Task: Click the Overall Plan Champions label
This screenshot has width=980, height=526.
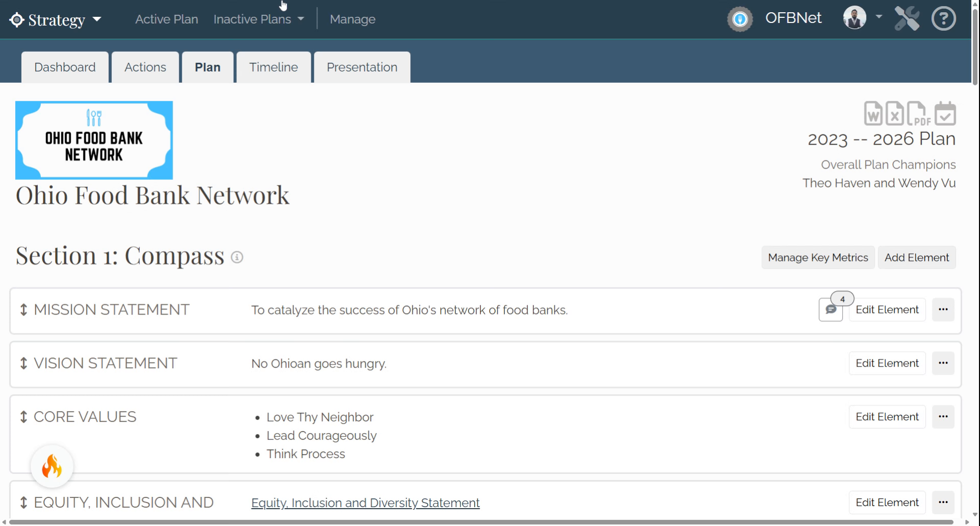Action: point(888,164)
